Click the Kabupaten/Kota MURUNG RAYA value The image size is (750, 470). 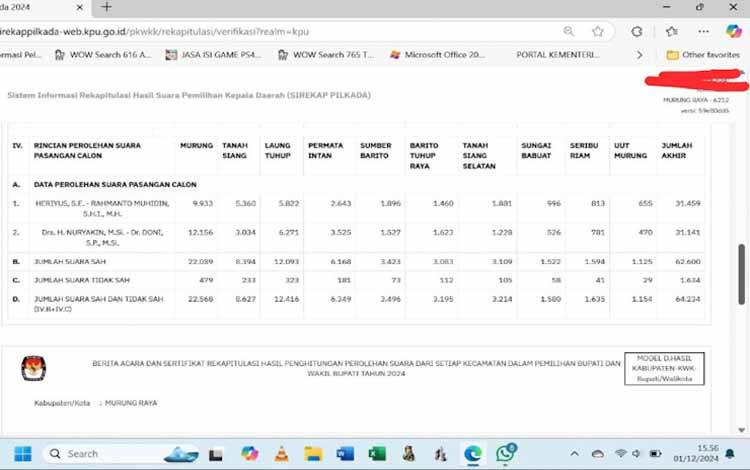pyautogui.click(x=131, y=403)
